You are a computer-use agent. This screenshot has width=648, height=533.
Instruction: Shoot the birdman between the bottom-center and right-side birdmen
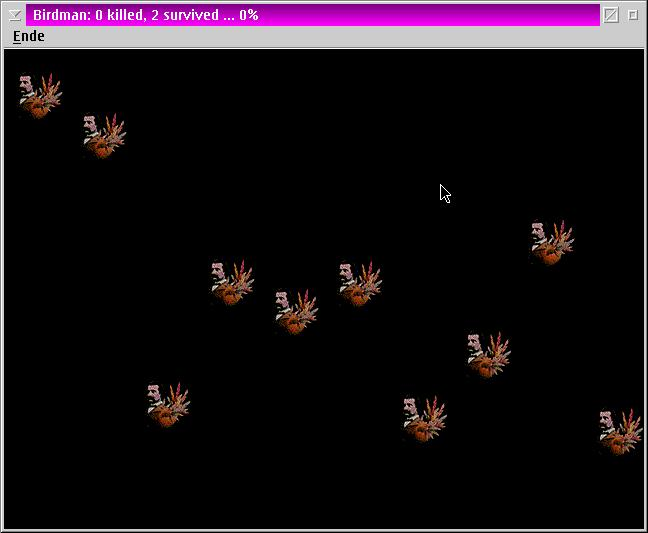point(488,355)
